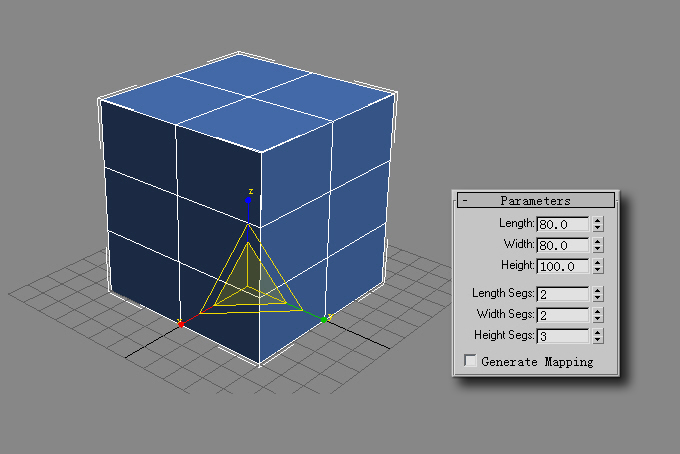Image resolution: width=680 pixels, height=454 pixels.
Task: Click the green Y axis gizmo handle
Action: (324, 318)
